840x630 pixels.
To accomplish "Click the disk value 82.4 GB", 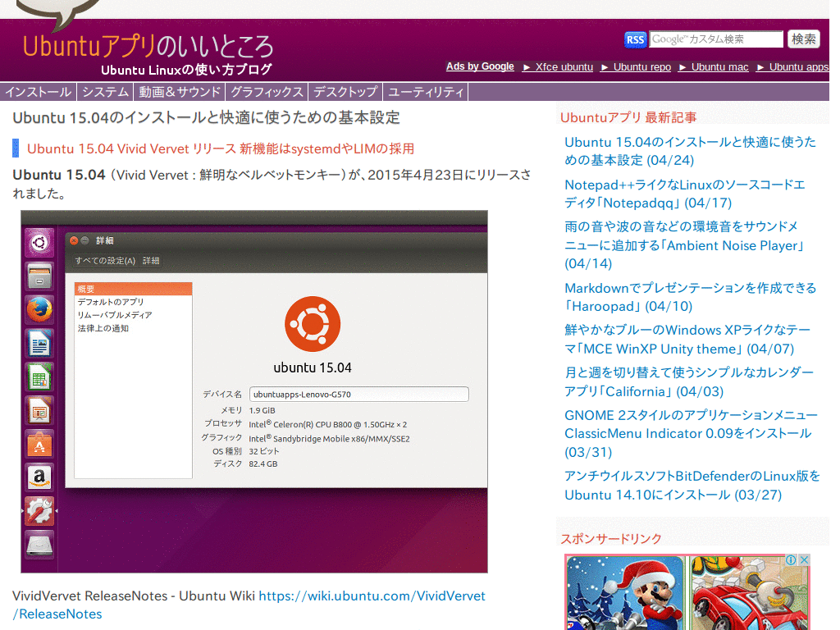I will coord(263,464).
